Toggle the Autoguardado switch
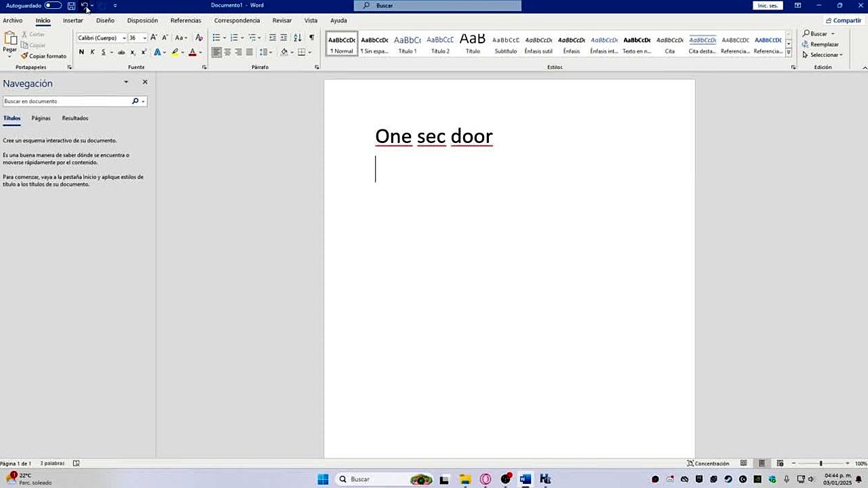This screenshot has width=868, height=488. [52, 5]
